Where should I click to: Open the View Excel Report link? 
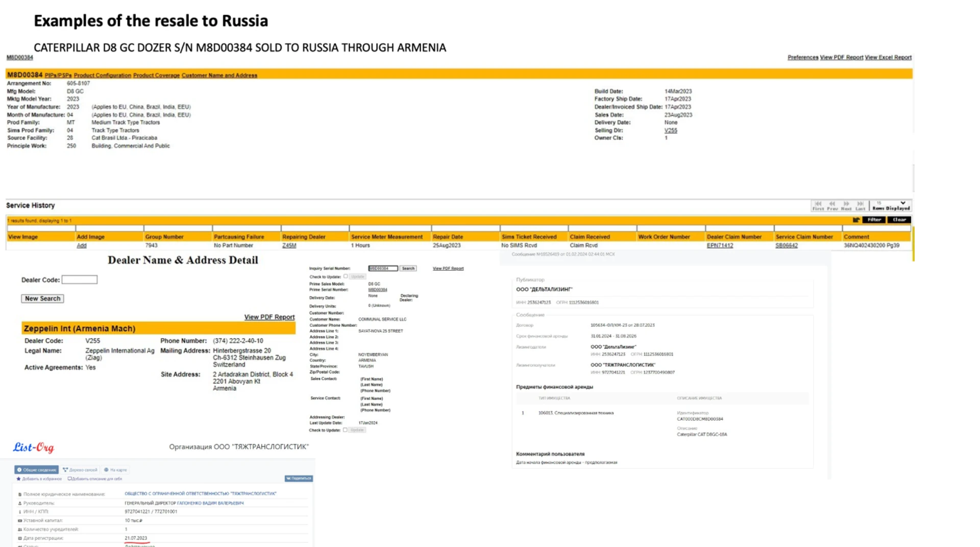[888, 57]
